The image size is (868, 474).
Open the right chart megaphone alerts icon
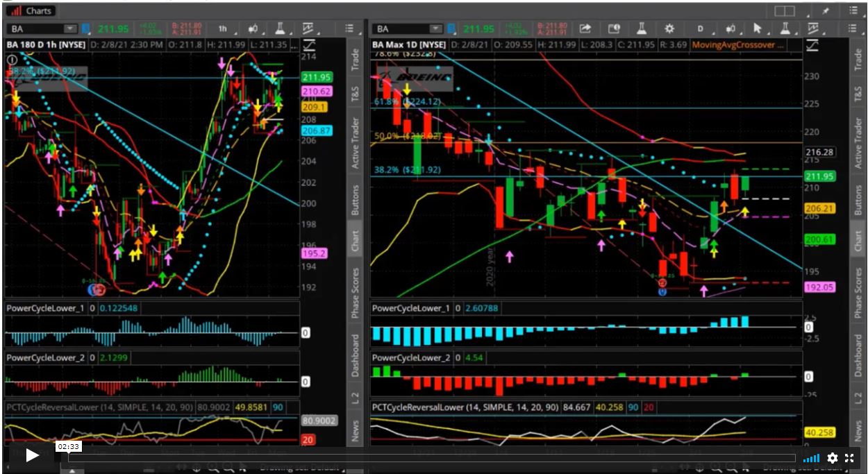pos(730,28)
